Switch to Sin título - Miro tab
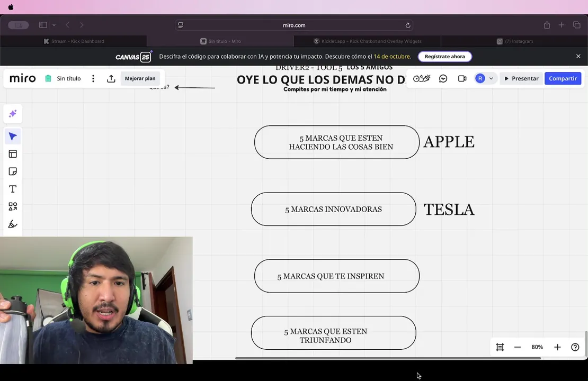Image resolution: width=588 pixels, height=381 pixels. (x=220, y=41)
